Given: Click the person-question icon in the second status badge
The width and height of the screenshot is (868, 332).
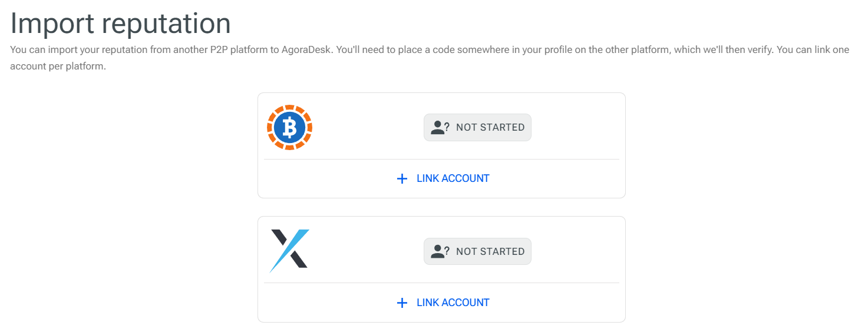Looking at the screenshot, I should pyautogui.click(x=440, y=252).
